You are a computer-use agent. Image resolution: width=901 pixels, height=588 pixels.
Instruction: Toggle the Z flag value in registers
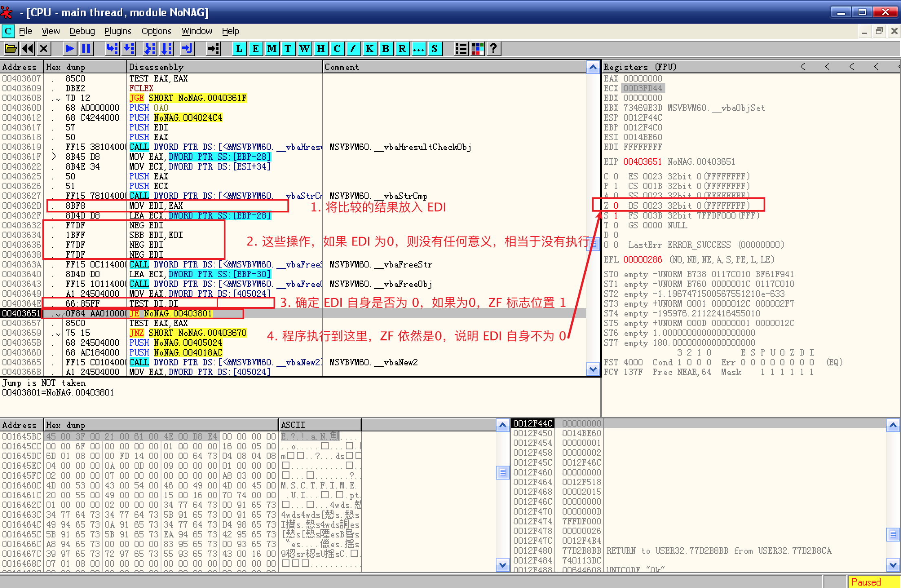tap(616, 206)
